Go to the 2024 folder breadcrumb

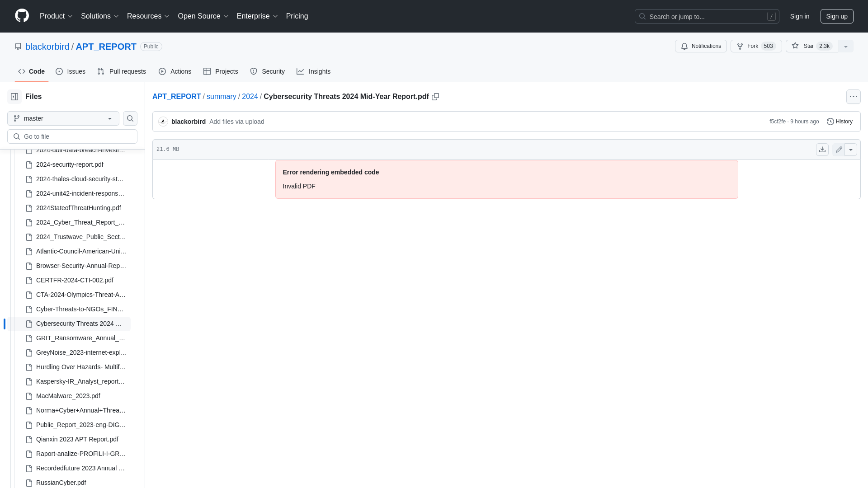point(250,97)
